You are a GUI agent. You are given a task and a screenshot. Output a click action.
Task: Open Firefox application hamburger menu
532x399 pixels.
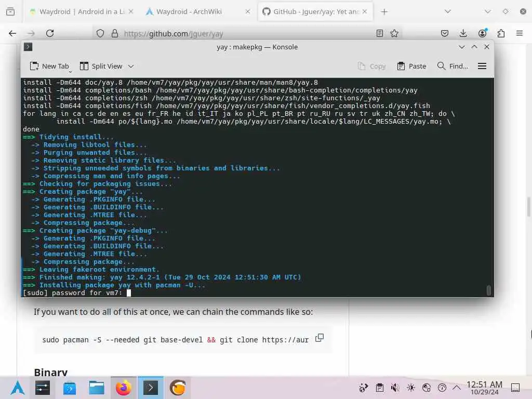pos(520,33)
